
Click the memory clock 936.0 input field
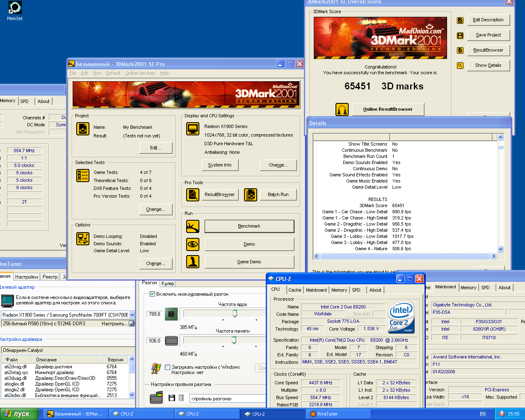154,341
